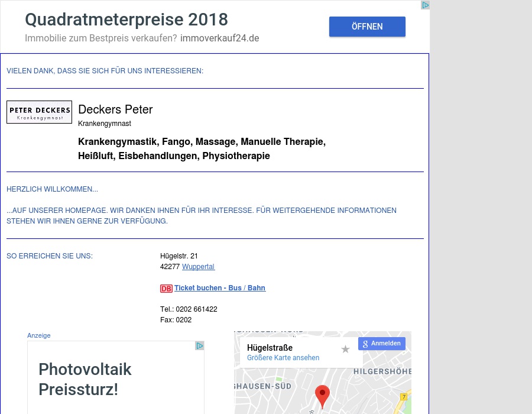Click the yellow road 7 marker on map

pos(404,396)
